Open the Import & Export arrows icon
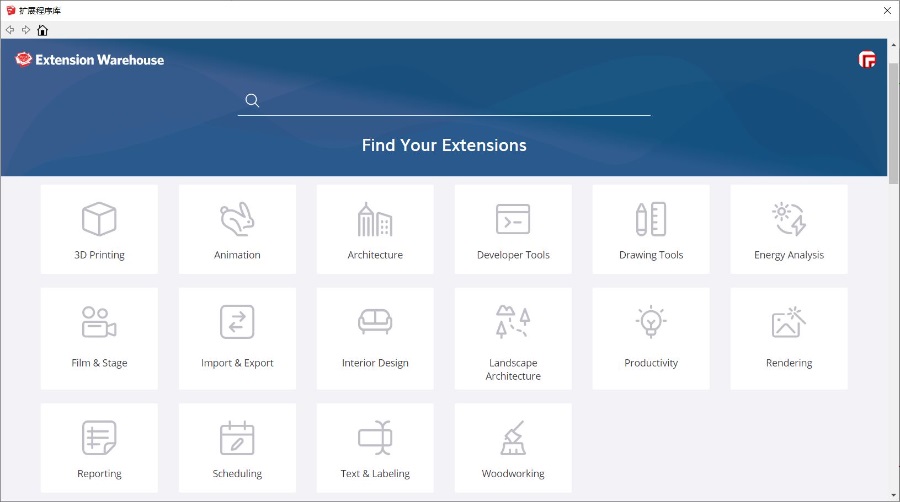The image size is (900, 502). (237, 322)
